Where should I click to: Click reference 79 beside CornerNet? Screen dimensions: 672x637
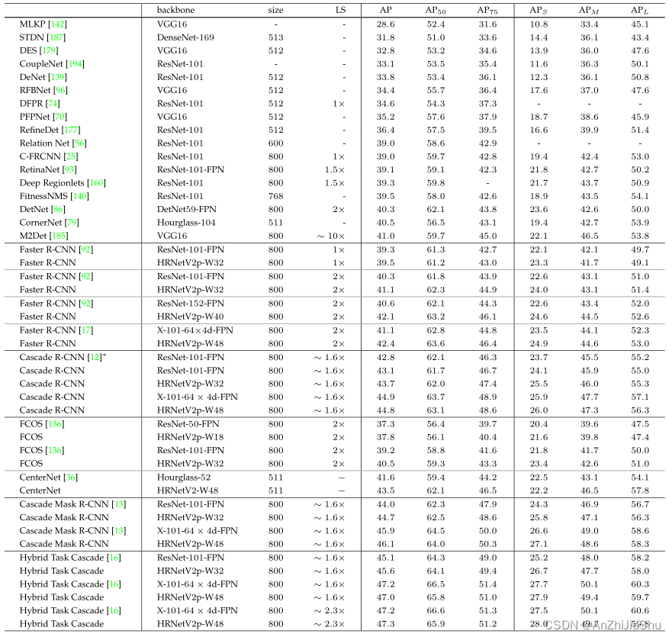[72, 223]
